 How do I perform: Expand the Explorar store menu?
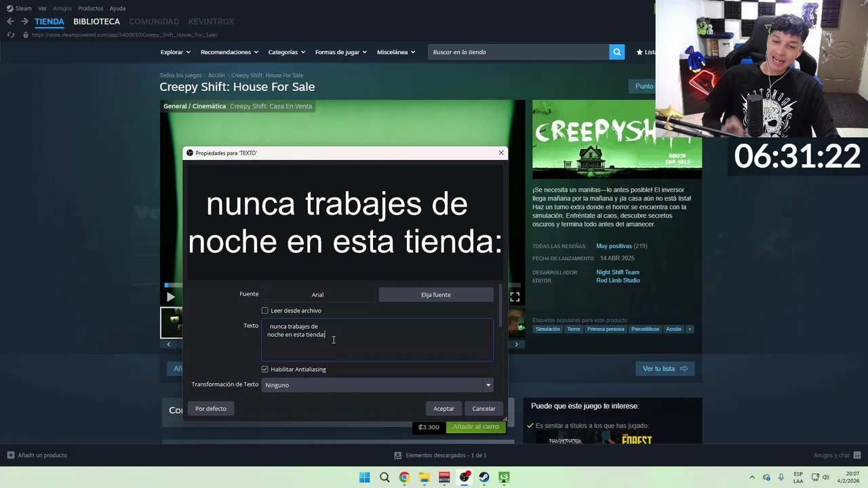point(175,52)
